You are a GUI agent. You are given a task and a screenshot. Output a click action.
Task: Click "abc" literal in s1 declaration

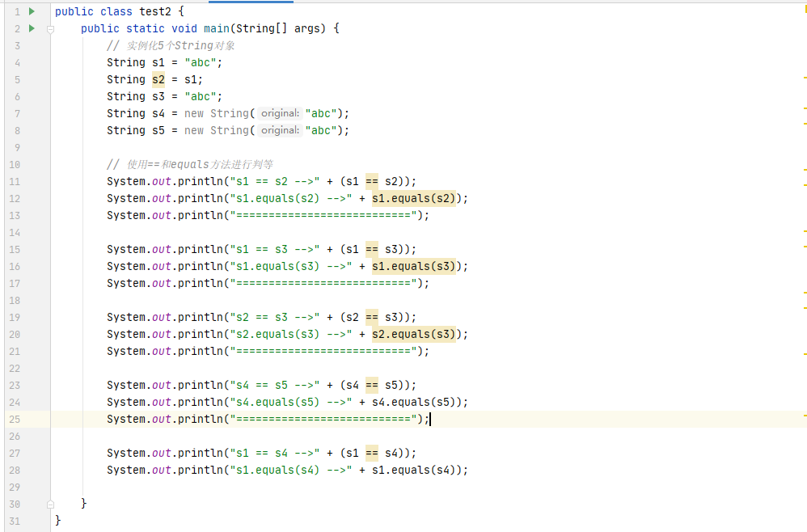pyautogui.click(x=201, y=62)
